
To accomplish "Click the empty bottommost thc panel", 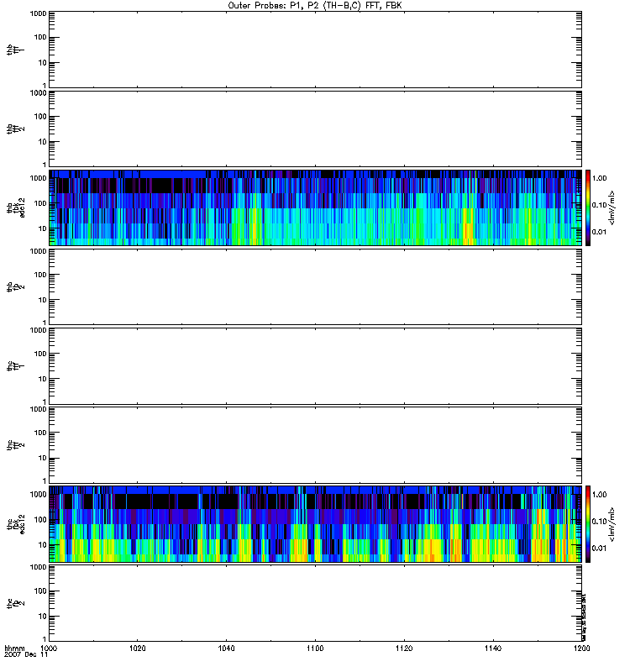I will pos(314,602).
